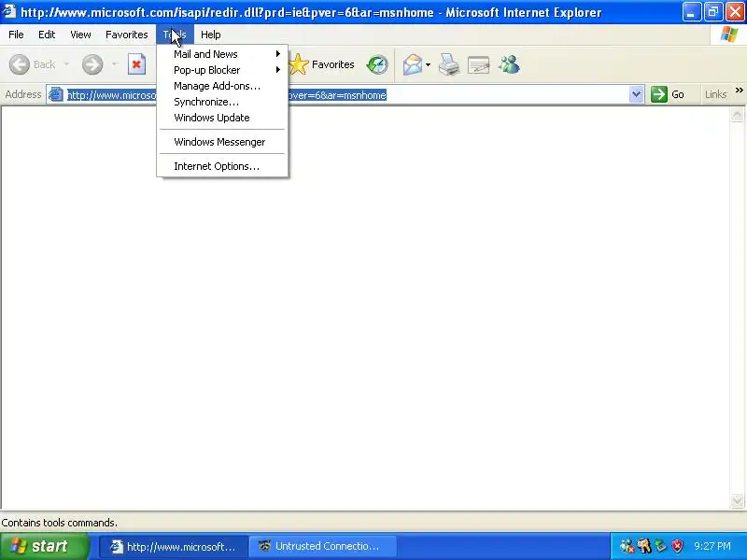Switch to the microsoft.com taskbar button
This screenshot has height=560, width=747.
174,546
